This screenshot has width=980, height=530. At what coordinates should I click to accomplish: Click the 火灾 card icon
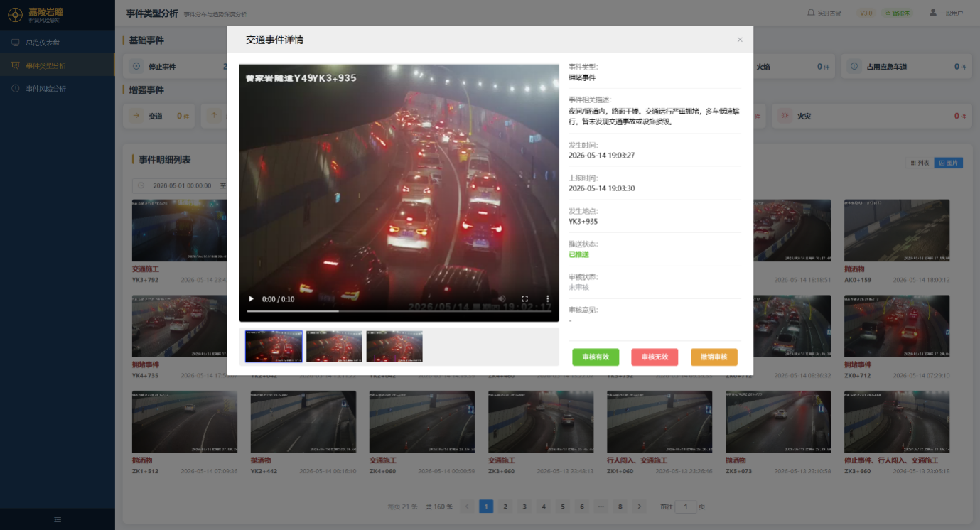785,116
